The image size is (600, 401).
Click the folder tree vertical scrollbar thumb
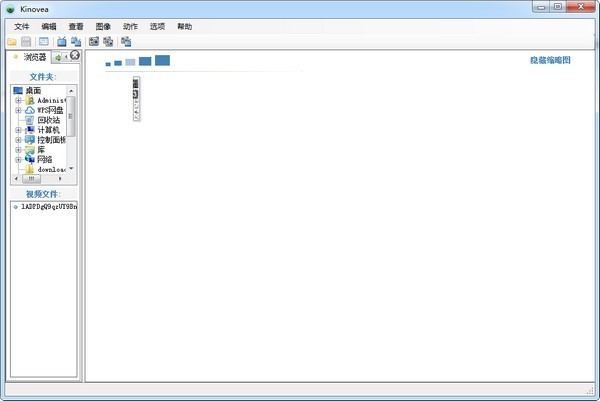[71, 116]
